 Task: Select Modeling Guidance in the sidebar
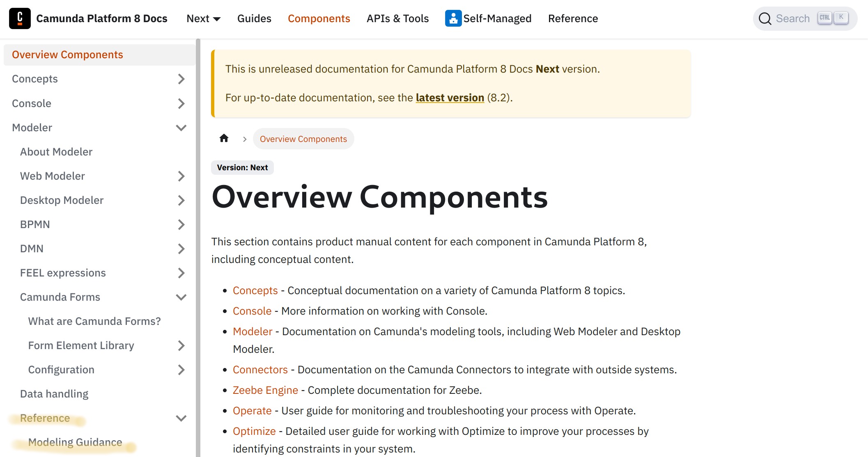point(75,442)
